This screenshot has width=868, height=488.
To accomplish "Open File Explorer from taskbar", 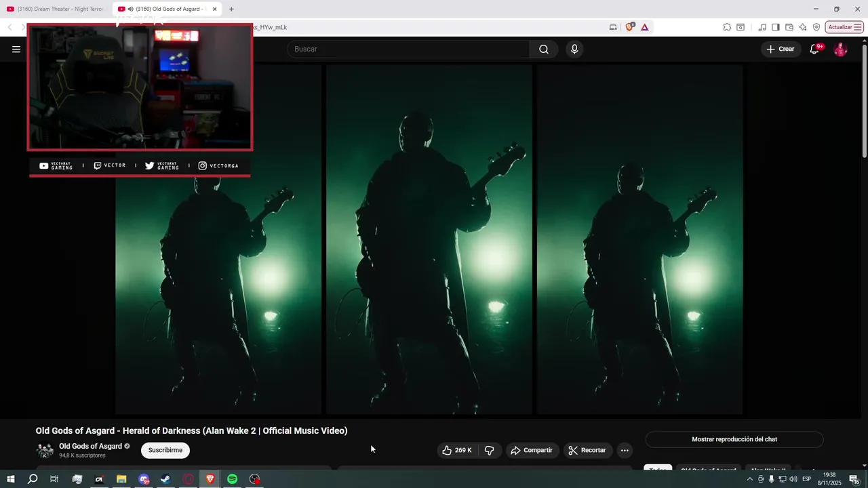I will click(x=121, y=479).
